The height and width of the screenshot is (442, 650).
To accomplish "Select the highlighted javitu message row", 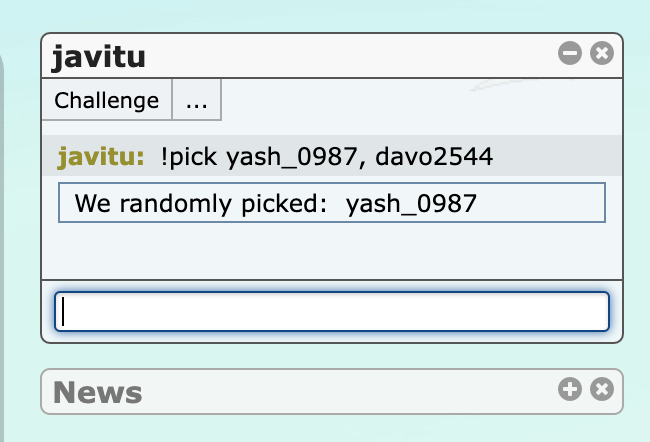I will tap(332, 156).
